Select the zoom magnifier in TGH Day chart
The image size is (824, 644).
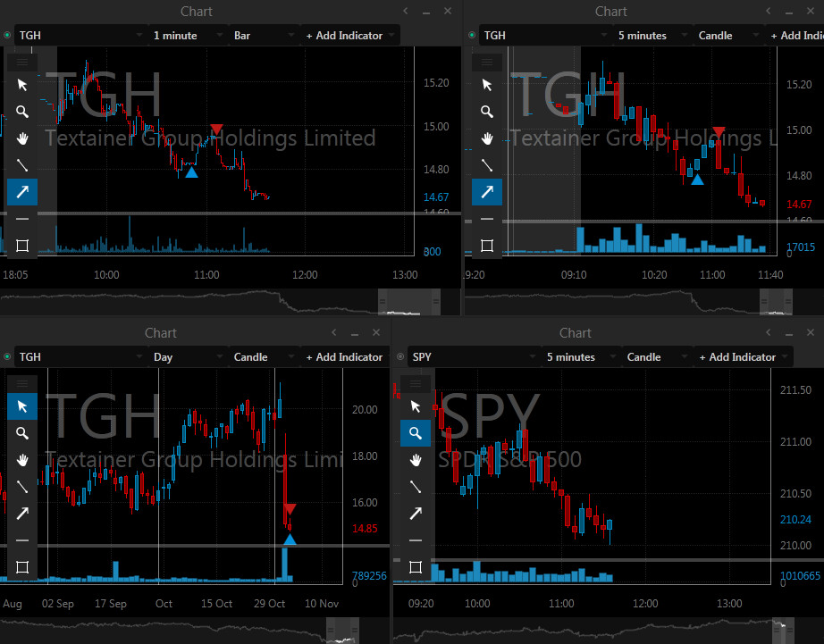tap(22, 433)
